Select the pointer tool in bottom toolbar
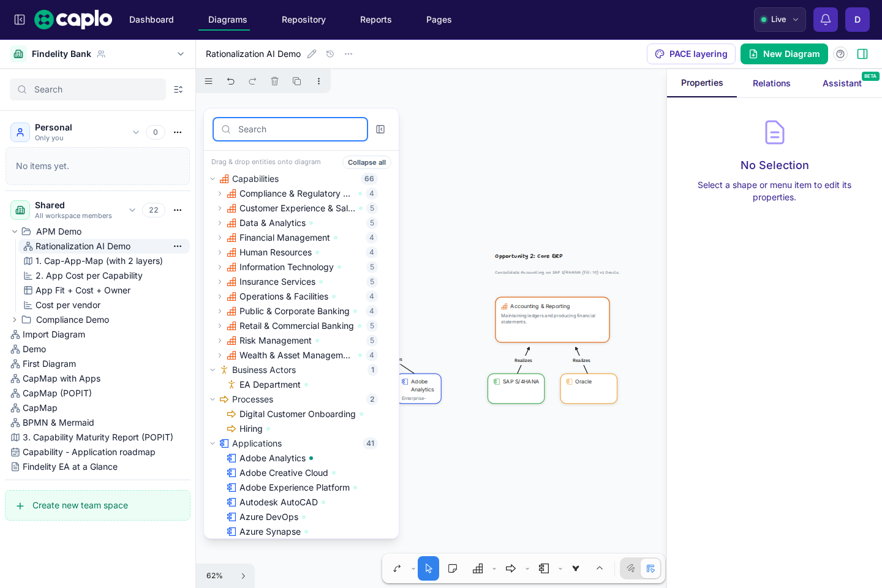 click(x=428, y=568)
